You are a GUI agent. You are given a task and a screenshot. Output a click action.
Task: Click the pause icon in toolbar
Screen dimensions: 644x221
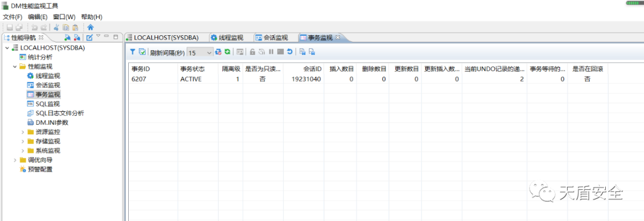(x=271, y=52)
